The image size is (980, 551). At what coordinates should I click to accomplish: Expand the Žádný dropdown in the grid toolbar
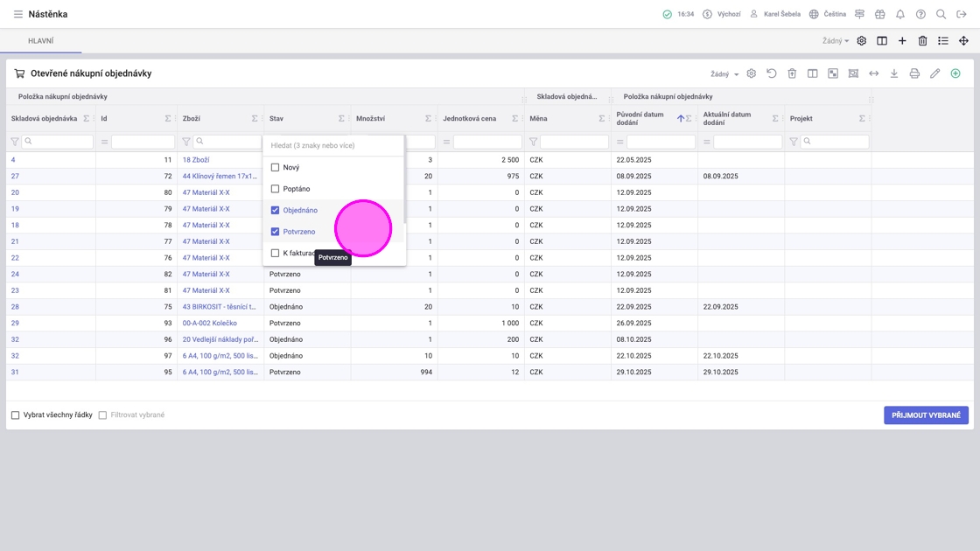point(724,74)
